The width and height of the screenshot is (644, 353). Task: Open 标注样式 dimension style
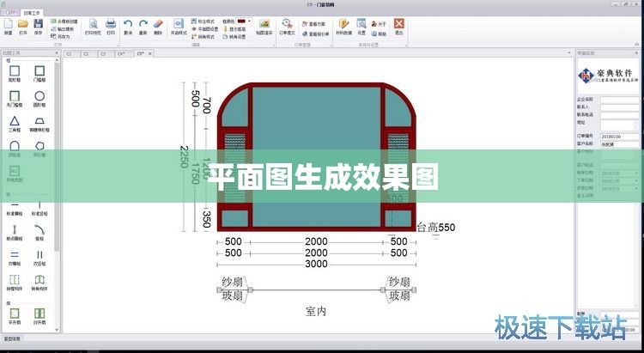pos(203,21)
